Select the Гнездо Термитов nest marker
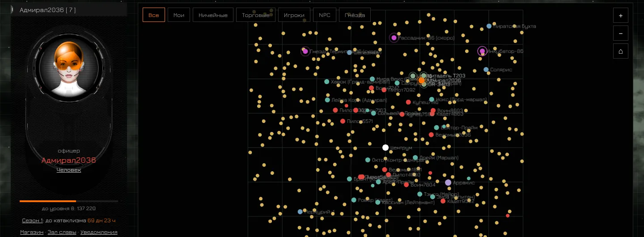The image size is (644, 237). [x=305, y=51]
